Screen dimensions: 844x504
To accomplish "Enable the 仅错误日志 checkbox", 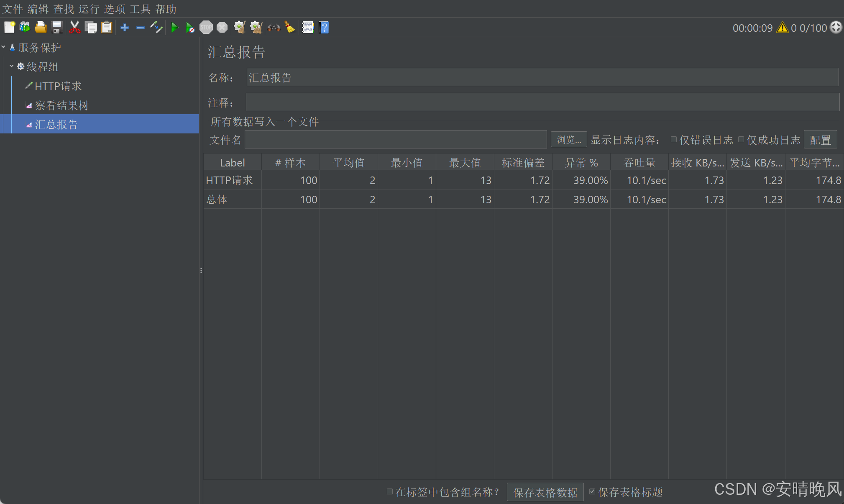I will [x=674, y=140].
